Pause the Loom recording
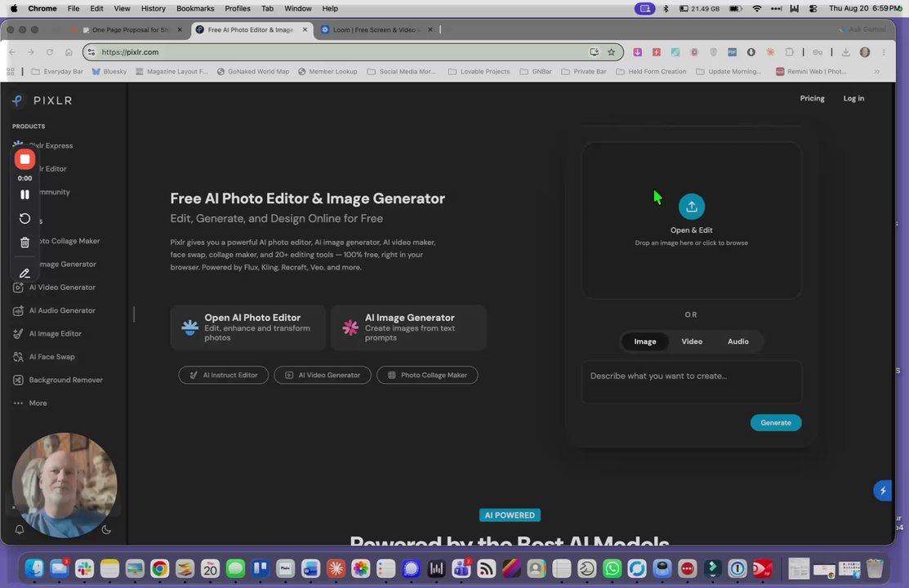Screen dimensions: 909x588 25,195
